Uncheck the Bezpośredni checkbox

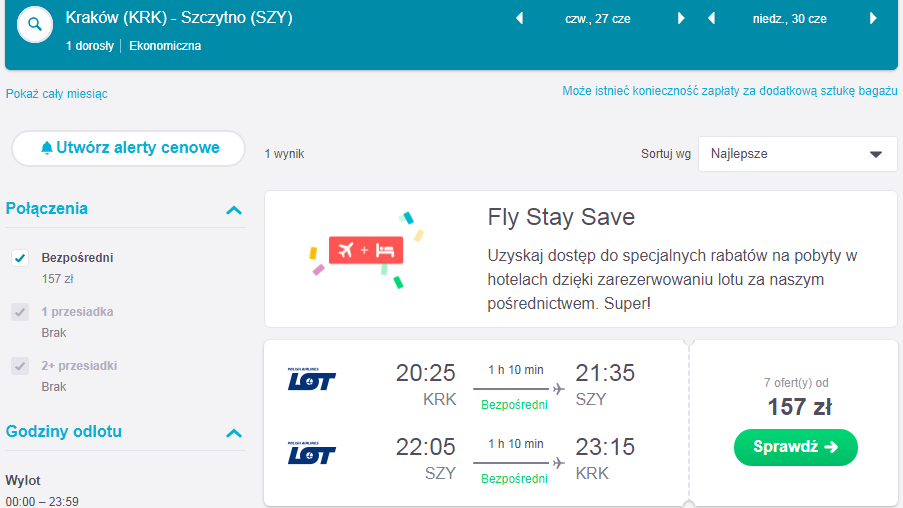(x=20, y=258)
